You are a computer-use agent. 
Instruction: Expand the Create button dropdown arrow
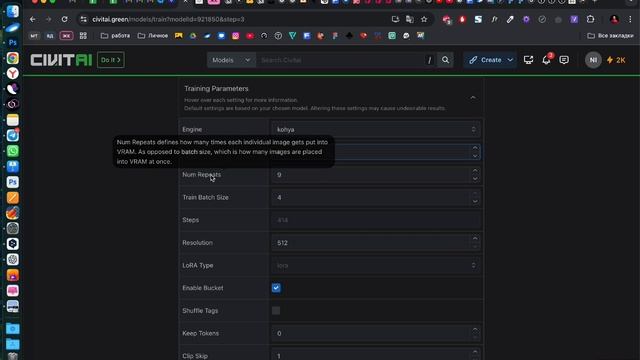click(510, 60)
